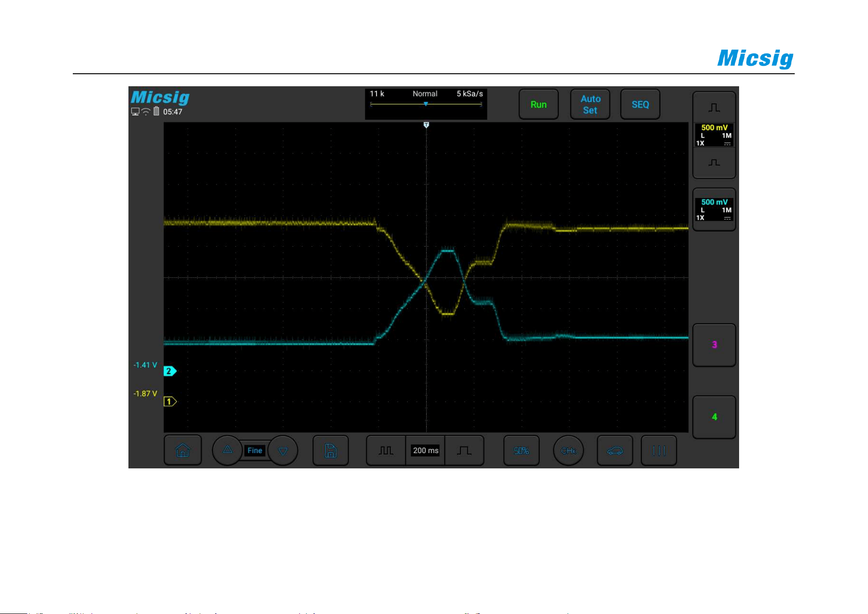Select the channel 1 ground marker
The width and height of the screenshot is (868, 614).
point(170,401)
